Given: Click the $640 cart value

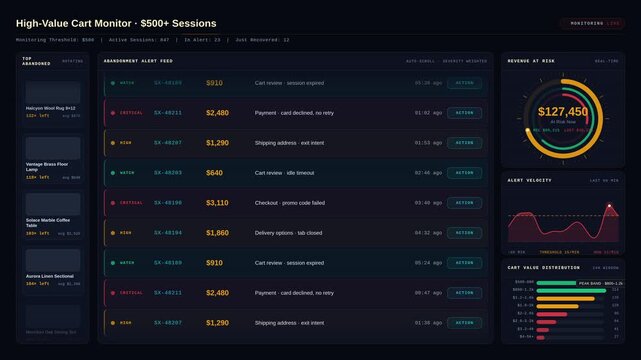Looking at the screenshot, I should [214, 173].
